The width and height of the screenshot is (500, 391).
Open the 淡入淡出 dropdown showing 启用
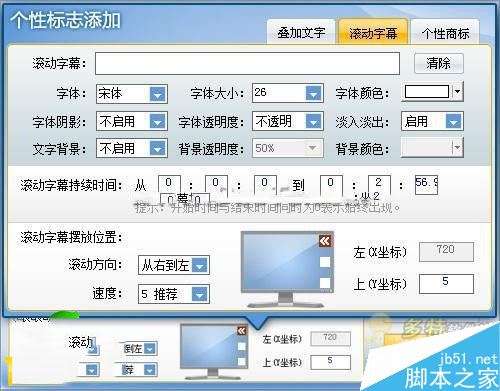432,121
